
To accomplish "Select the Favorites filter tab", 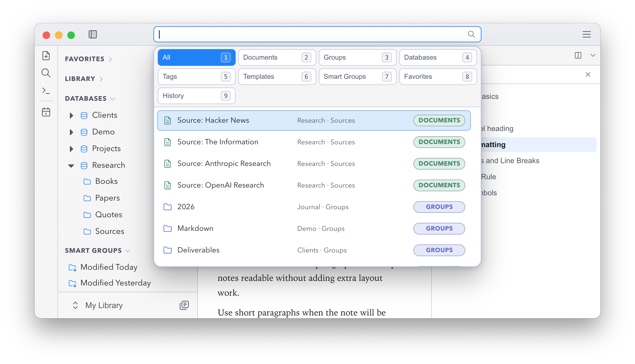I will (438, 77).
